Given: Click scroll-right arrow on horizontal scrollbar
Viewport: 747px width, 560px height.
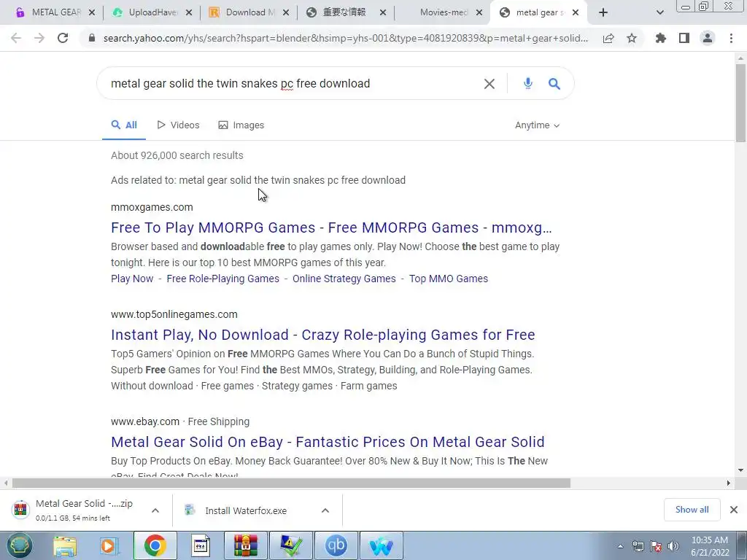Looking at the screenshot, I should pos(729,483).
